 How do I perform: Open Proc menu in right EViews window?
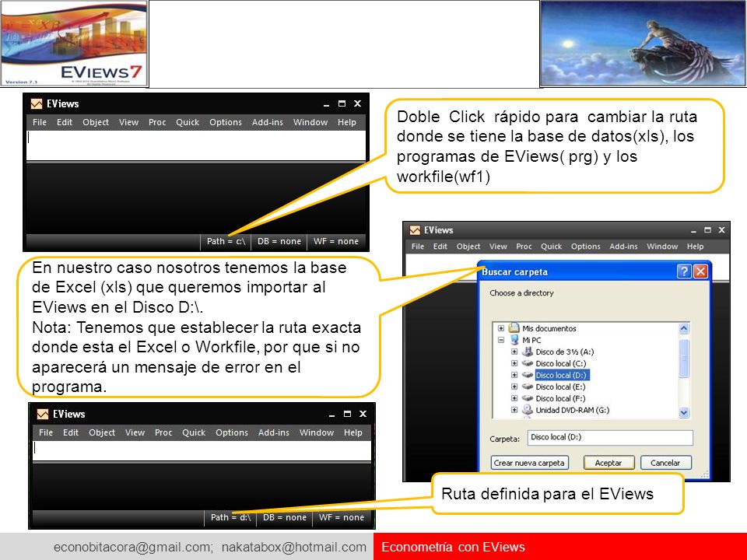coord(524,247)
